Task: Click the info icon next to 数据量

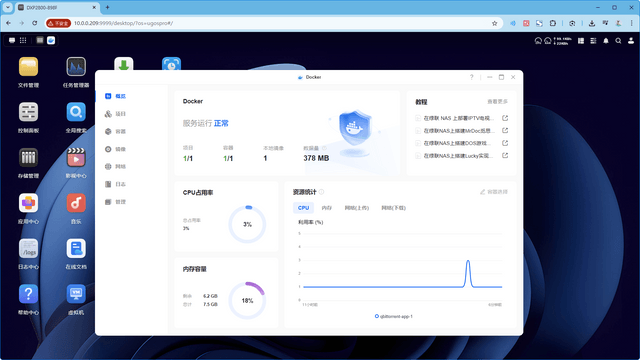Action: [x=324, y=148]
